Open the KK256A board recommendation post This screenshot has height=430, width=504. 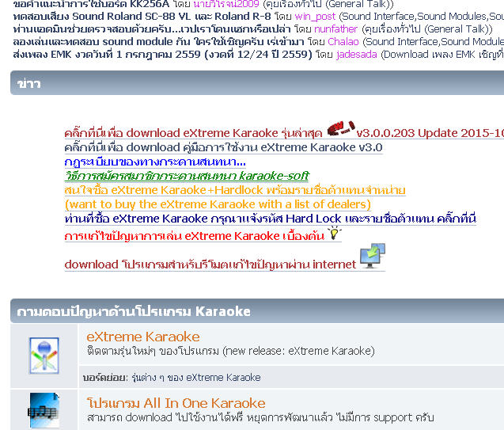click(x=91, y=4)
